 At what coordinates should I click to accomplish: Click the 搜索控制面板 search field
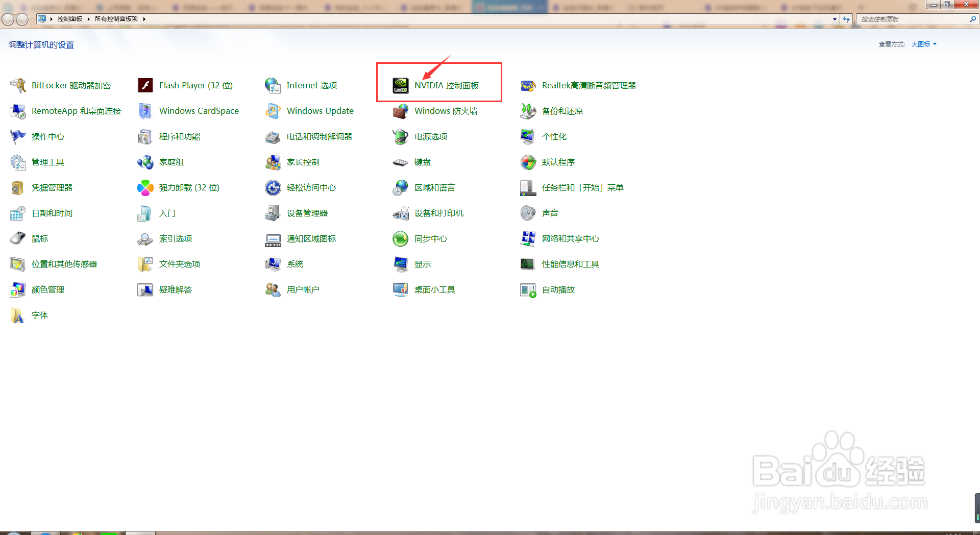913,19
